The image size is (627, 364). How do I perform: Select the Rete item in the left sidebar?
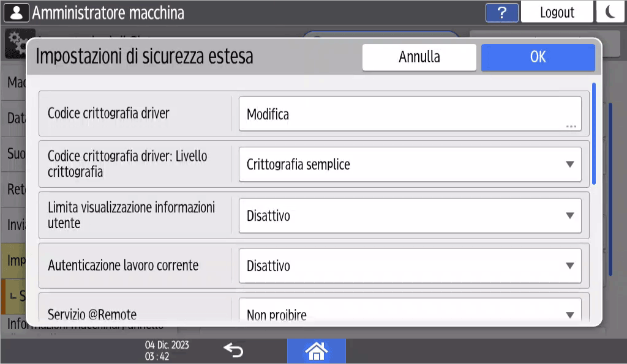point(14,190)
